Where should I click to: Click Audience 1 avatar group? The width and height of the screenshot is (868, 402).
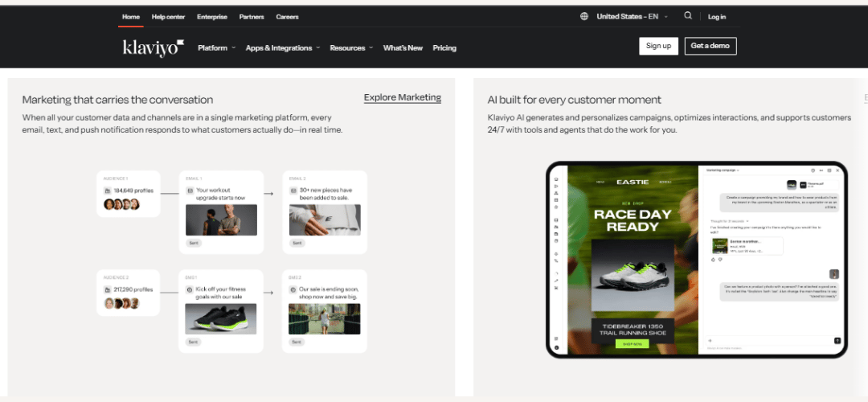pyautogui.click(x=121, y=204)
